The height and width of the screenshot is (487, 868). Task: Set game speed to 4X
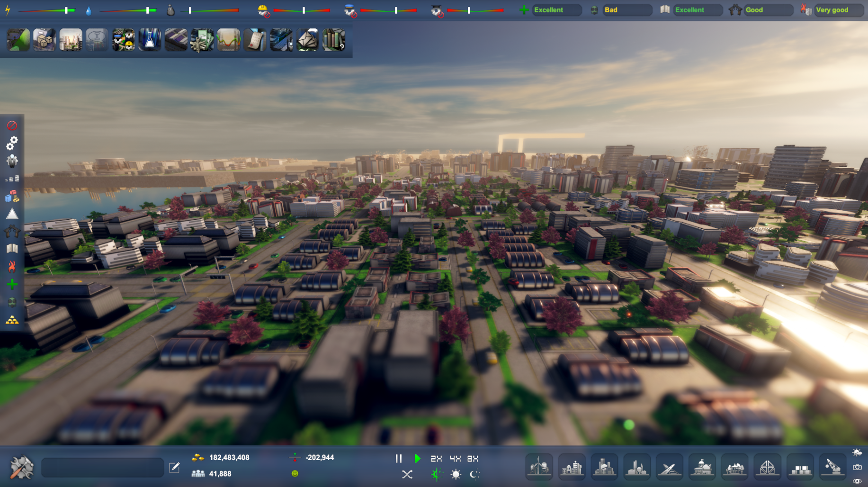click(x=455, y=459)
